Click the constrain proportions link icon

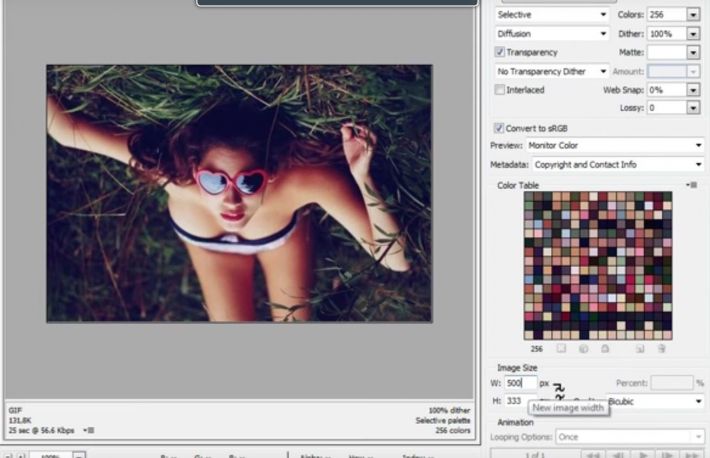click(559, 391)
